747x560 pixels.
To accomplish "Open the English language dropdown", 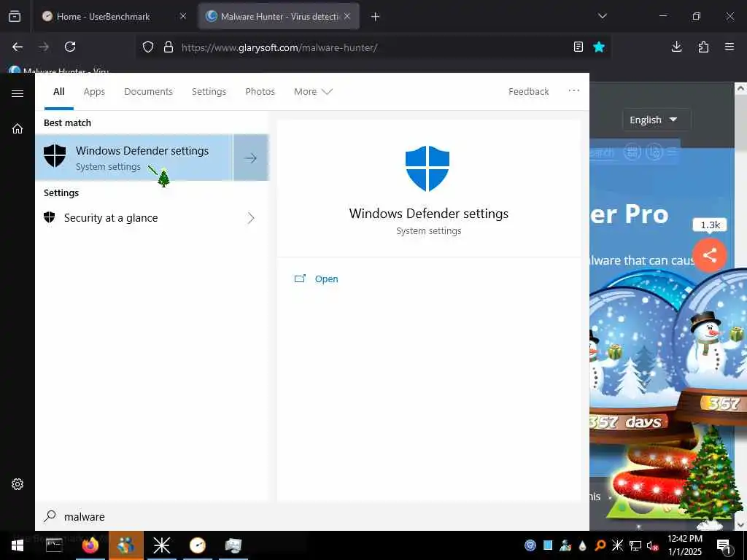I will 657,120.
